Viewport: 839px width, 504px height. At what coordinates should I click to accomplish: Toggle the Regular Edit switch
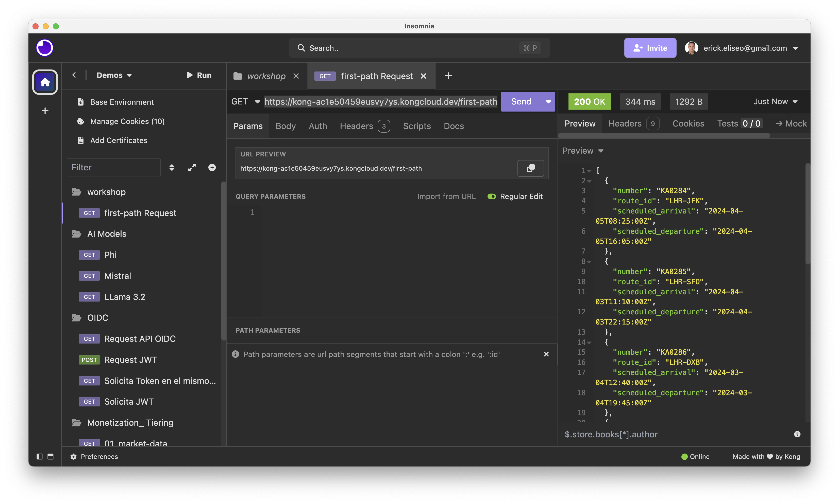click(491, 196)
